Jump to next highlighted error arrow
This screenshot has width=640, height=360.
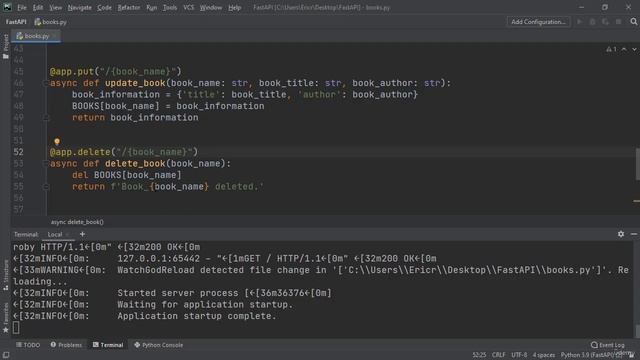coord(634,49)
